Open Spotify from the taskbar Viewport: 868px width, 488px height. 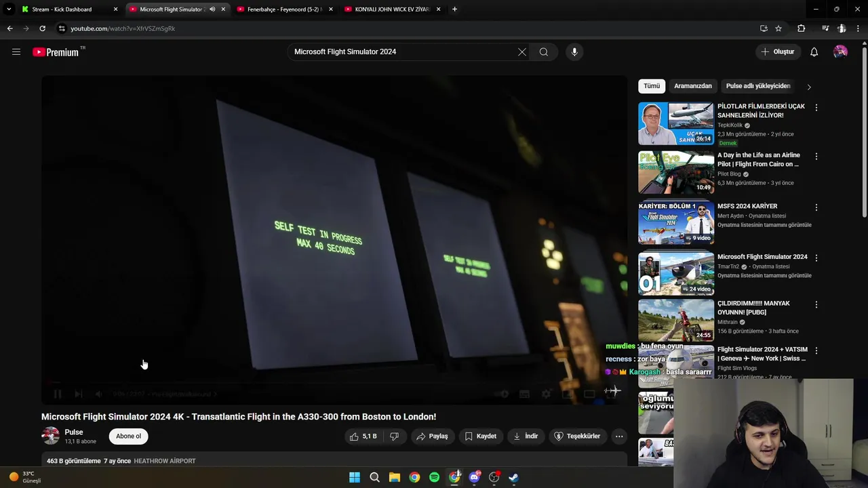click(x=434, y=477)
